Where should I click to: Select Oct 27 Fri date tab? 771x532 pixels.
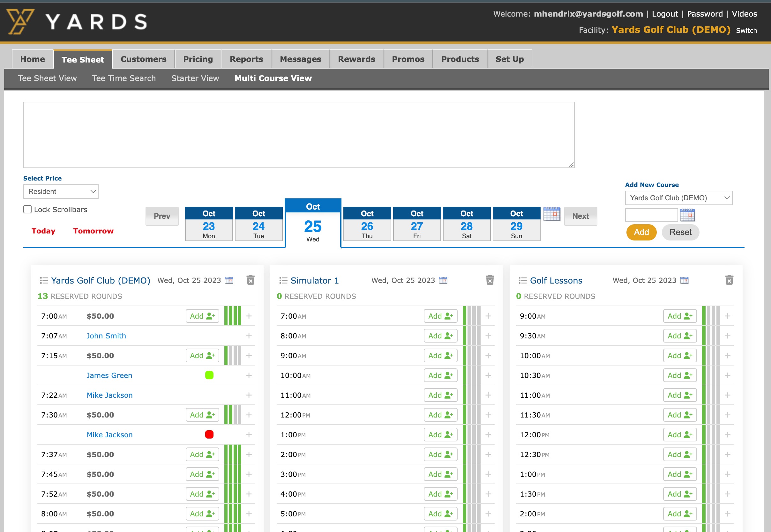(416, 224)
